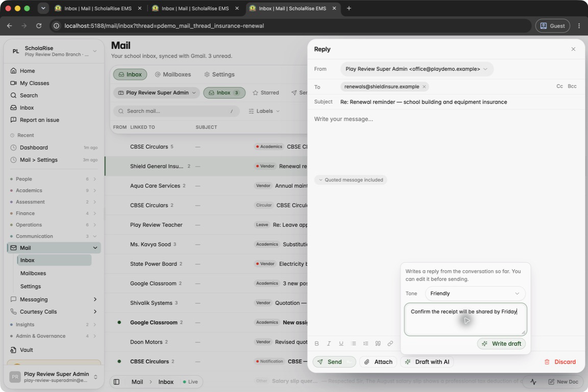Open the Labels filter dropdown
The height and width of the screenshot is (392, 588).
264,111
